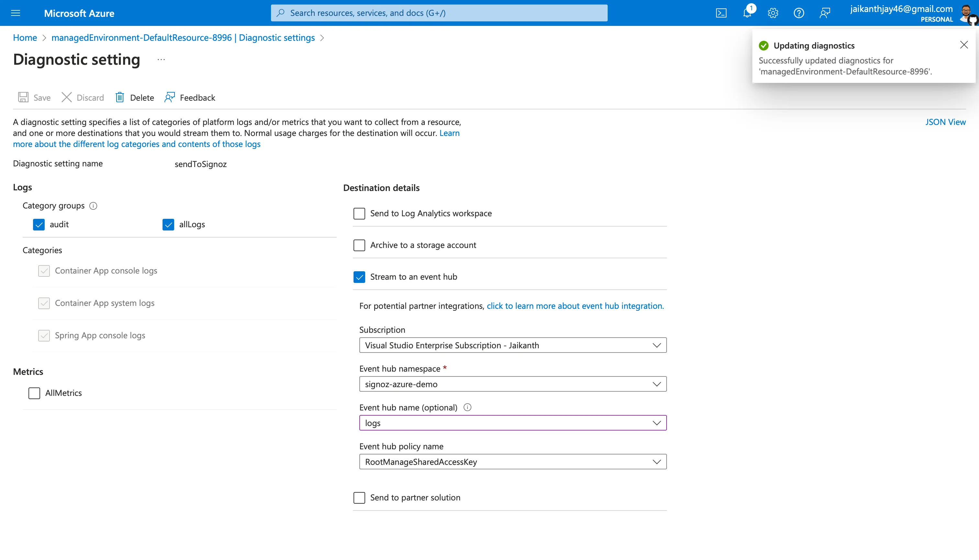Image resolution: width=979 pixels, height=560 pixels.
Task: Click the Discard X icon
Action: click(67, 97)
